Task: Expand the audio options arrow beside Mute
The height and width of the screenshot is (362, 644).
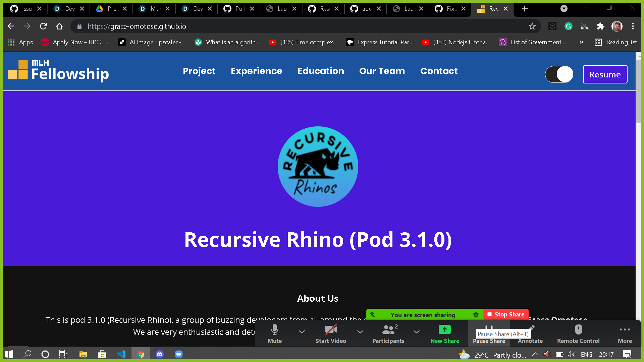Action: tap(302, 332)
